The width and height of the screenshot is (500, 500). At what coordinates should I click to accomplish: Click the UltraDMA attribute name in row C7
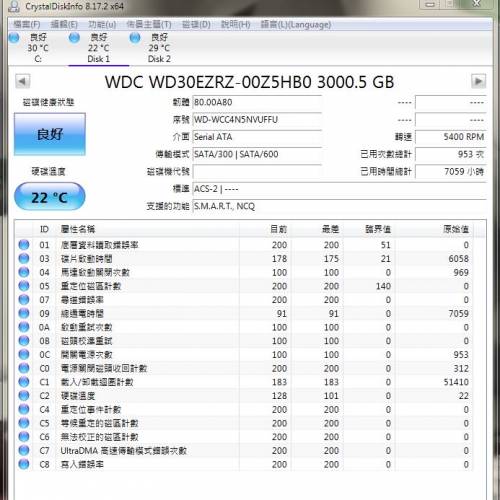(123, 451)
